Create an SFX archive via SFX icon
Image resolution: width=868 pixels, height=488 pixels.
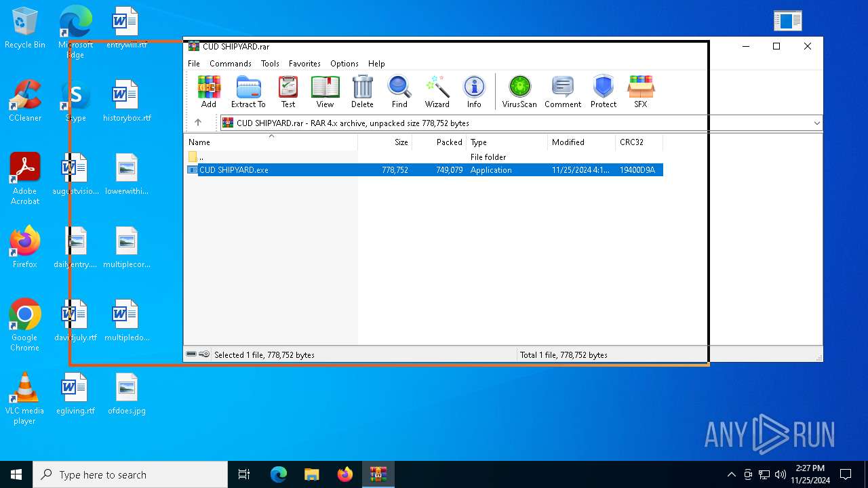click(x=641, y=91)
